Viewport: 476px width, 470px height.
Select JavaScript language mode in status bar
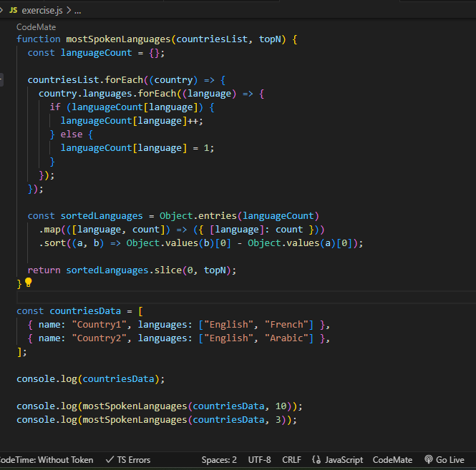point(344,460)
